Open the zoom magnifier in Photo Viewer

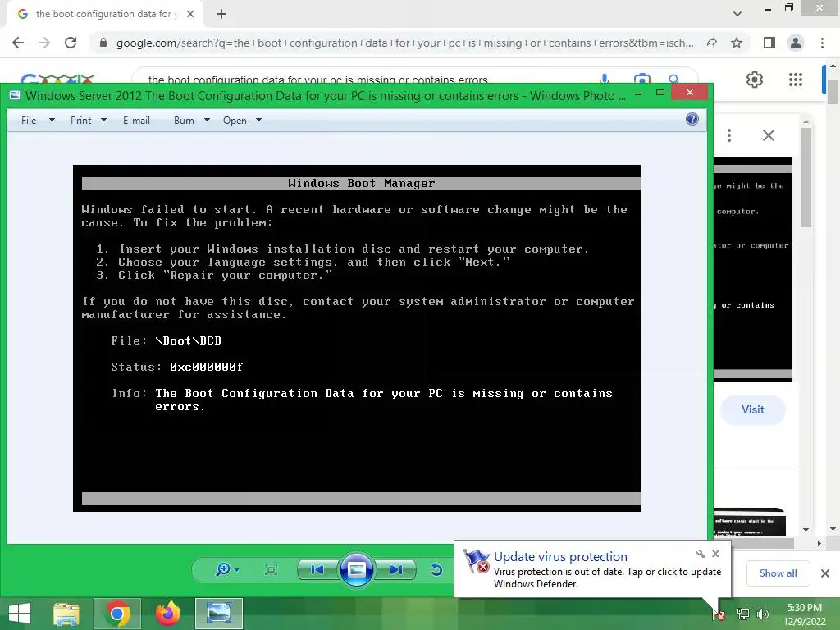click(222, 569)
